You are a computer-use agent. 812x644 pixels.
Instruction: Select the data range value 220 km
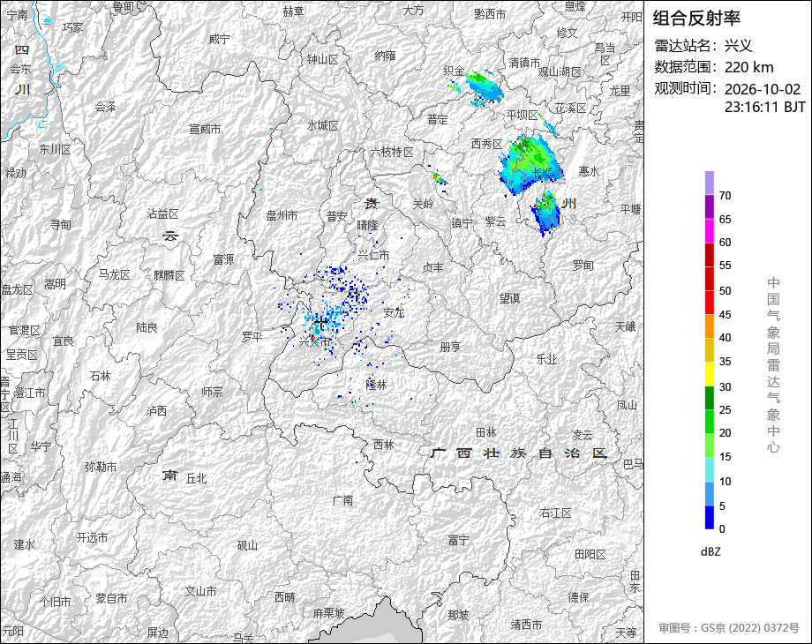point(748,67)
